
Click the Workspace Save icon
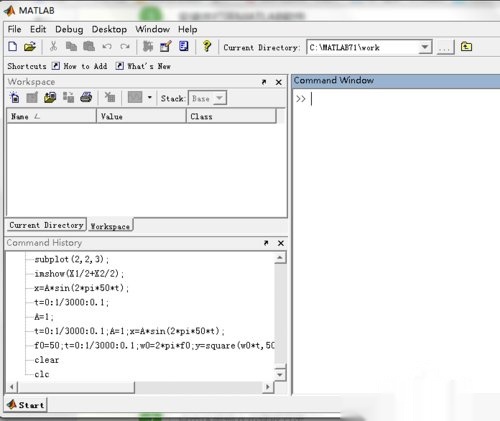point(68,98)
